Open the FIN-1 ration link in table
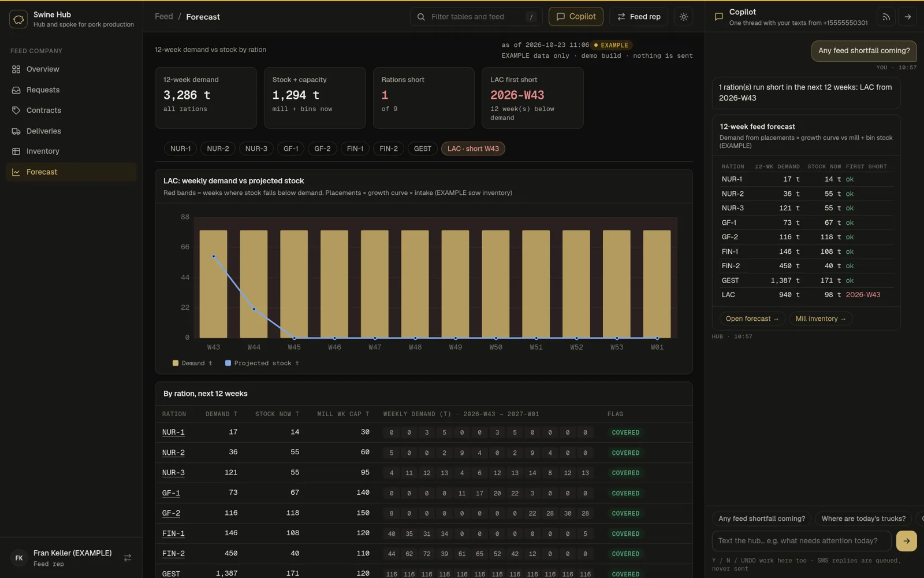Image resolution: width=924 pixels, height=578 pixels. tap(173, 533)
